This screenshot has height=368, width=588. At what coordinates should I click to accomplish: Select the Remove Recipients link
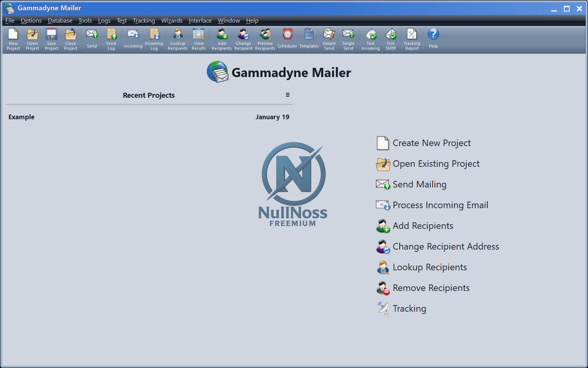tap(431, 288)
